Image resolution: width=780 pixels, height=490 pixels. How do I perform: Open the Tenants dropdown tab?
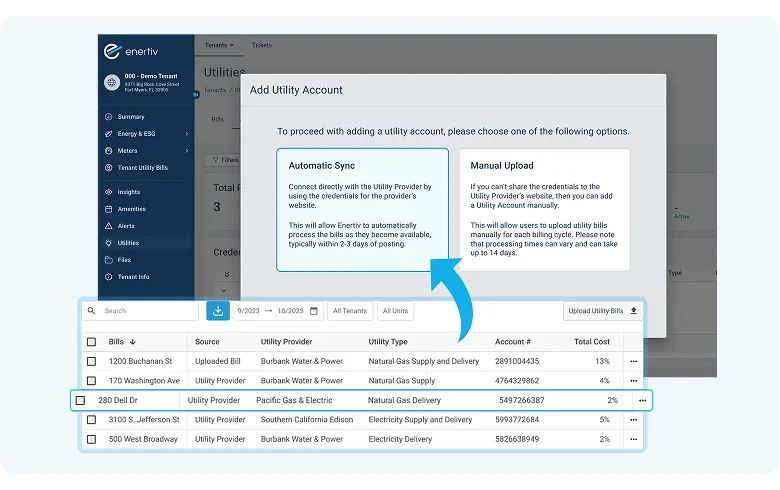tap(219, 45)
